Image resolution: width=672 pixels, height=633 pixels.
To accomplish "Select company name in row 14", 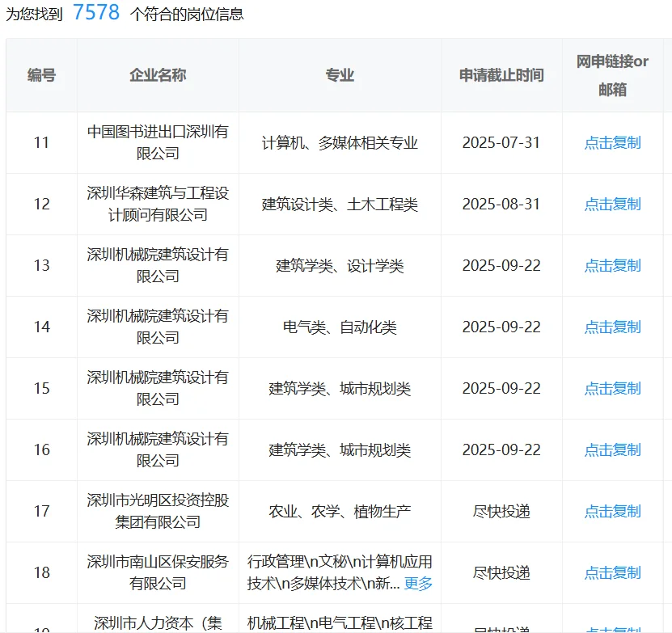I will (158, 327).
